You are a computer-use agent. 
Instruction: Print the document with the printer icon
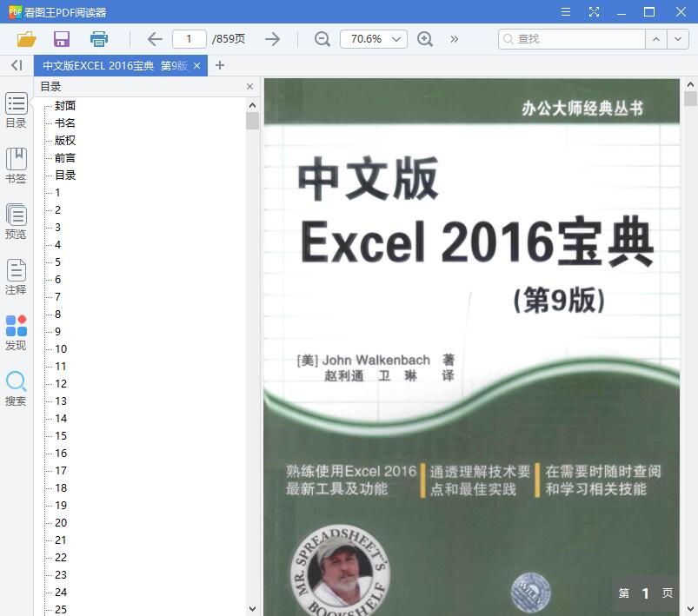pos(99,39)
